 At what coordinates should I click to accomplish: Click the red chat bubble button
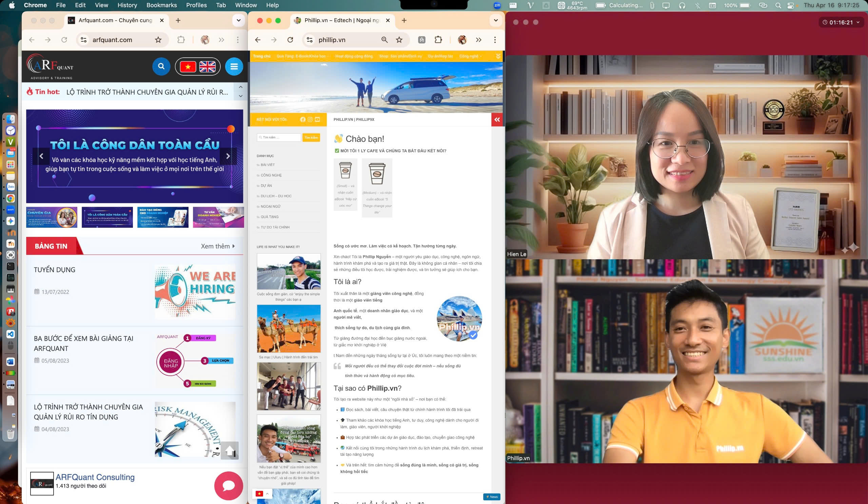[x=229, y=485]
